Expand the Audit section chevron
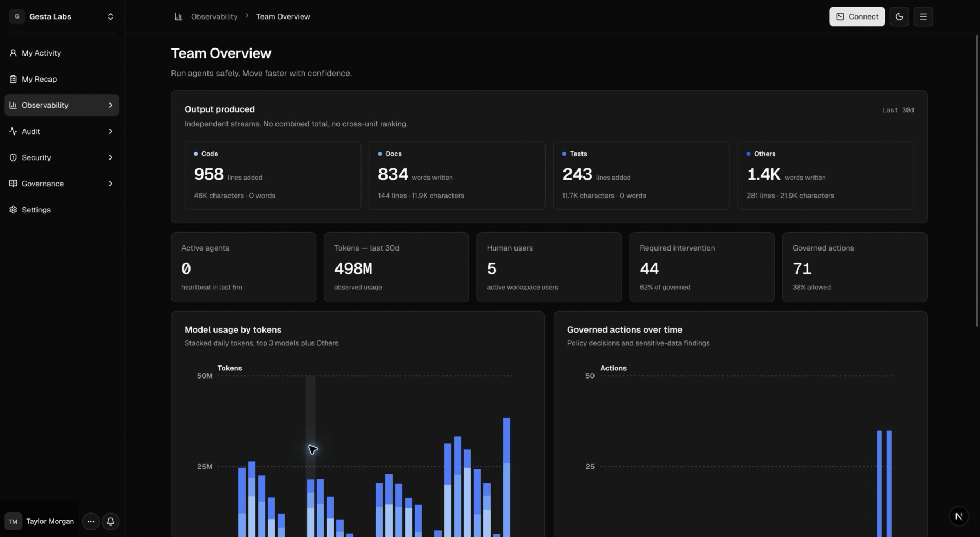Screen dimensions: 980x537 coord(111,131)
